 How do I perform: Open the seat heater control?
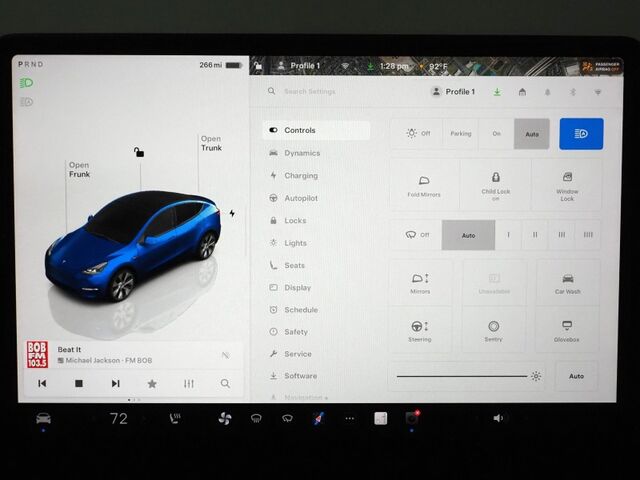point(175,418)
